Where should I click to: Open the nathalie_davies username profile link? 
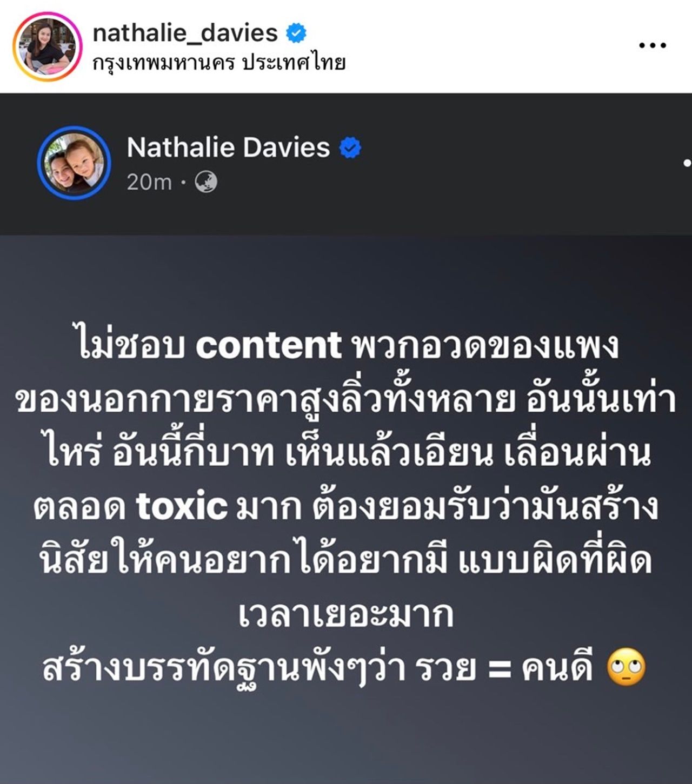[x=185, y=33]
